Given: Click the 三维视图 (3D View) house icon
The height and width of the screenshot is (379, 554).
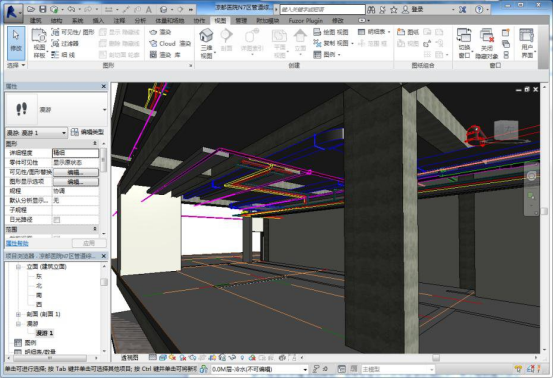Looking at the screenshot, I should tap(206, 43).
